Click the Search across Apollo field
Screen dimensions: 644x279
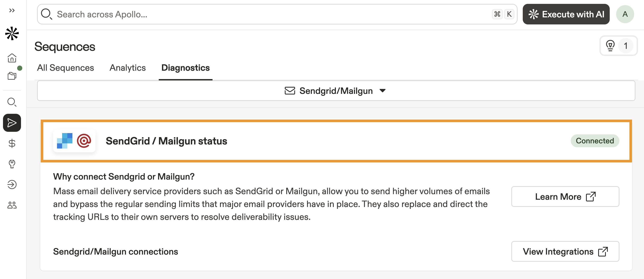273,14
